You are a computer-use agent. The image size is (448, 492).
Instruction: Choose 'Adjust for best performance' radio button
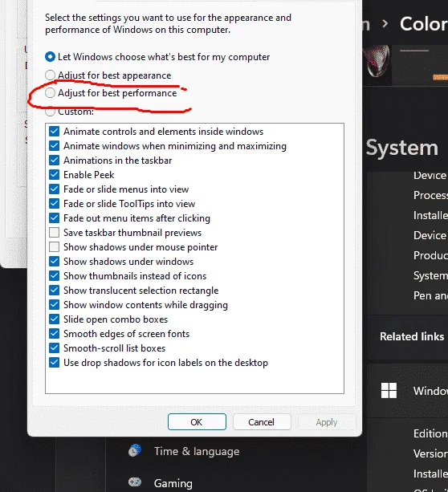[50, 93]
